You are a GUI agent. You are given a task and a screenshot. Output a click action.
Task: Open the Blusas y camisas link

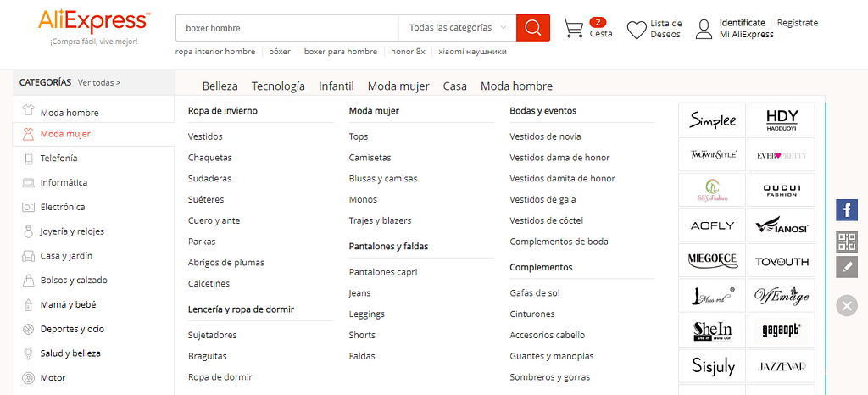coord(383,179)
